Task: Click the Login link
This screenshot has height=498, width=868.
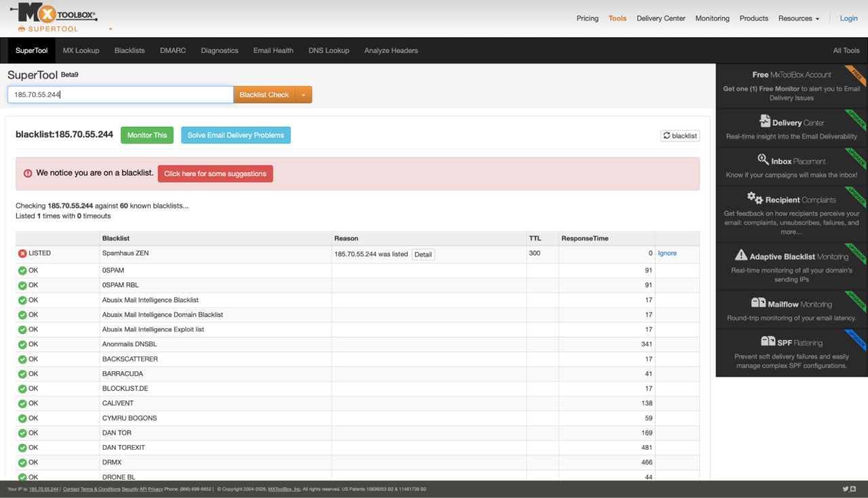Action: point(849,18)
